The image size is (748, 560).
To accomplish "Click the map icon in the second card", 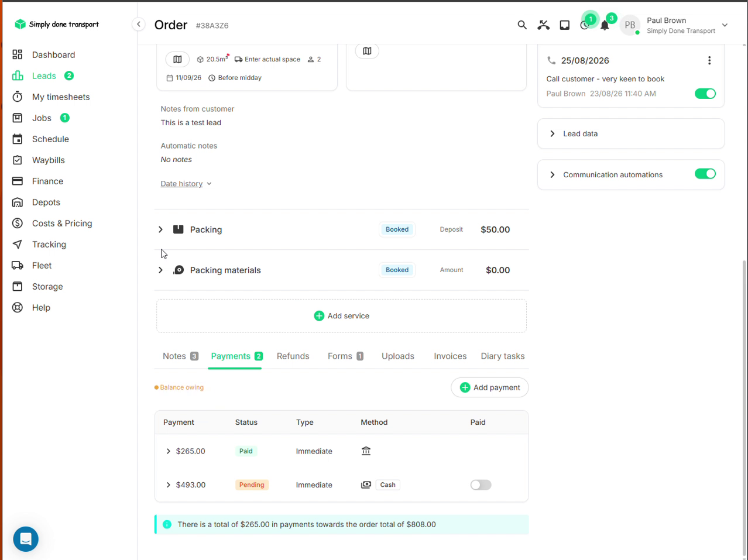I will click(x=367, y=51).
